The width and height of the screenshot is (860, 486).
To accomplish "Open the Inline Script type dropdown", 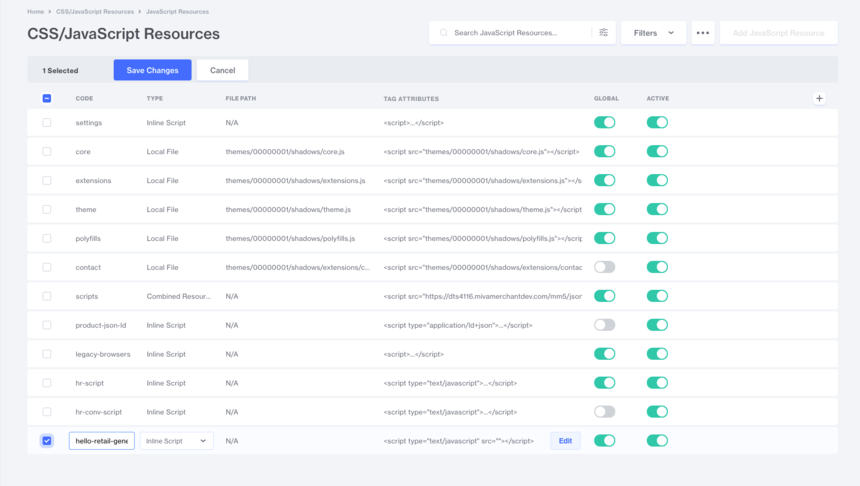I will coord(177,441).
